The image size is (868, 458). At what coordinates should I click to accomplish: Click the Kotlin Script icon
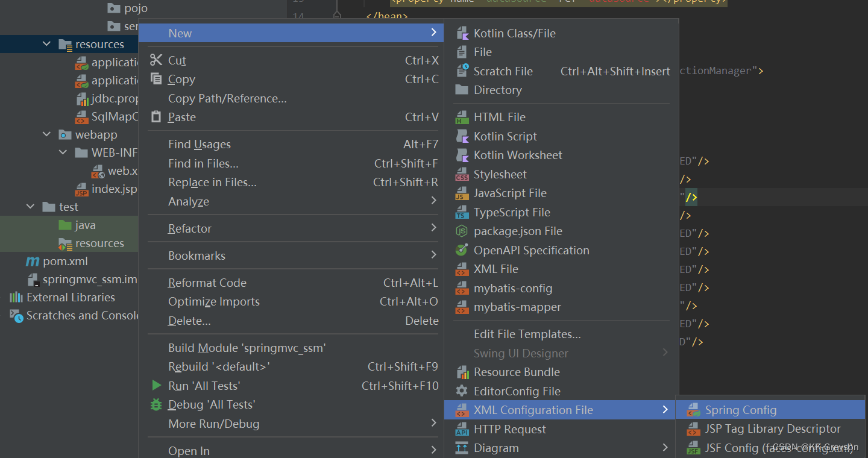point(462,136)
